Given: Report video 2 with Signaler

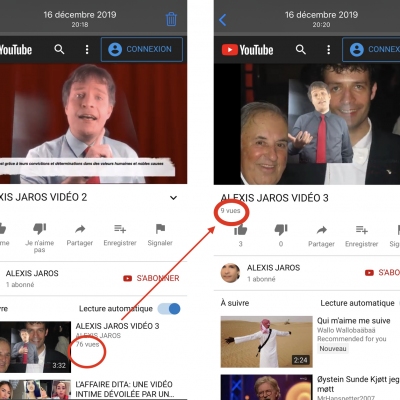Looking at the screenshot, I should point(160,235).
